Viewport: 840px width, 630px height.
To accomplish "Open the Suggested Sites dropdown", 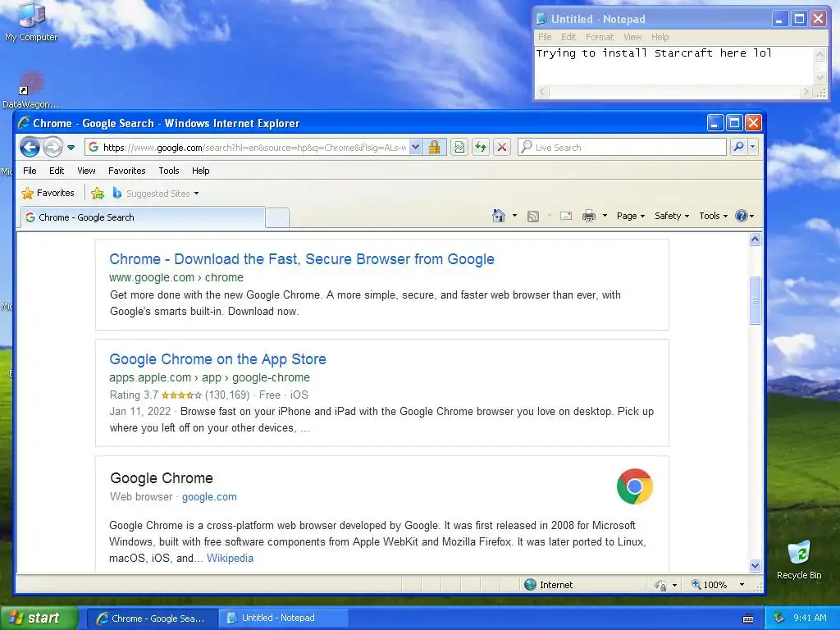I will [x=156, y=194].
